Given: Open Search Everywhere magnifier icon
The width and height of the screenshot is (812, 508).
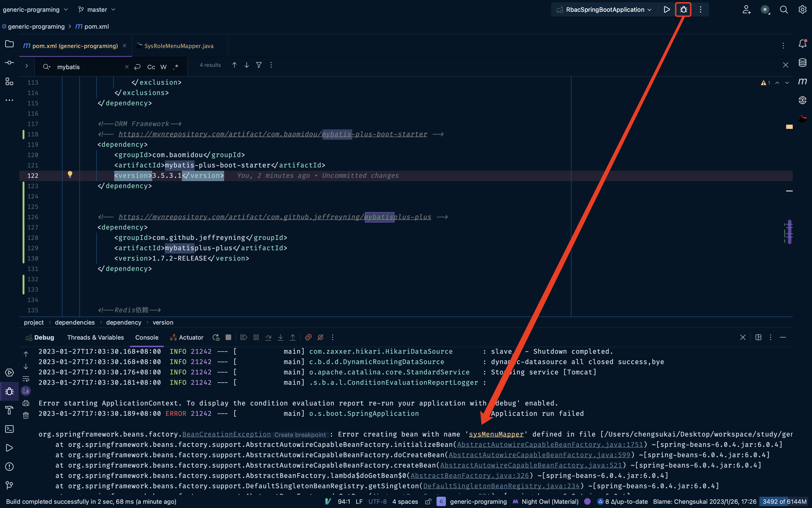Looking at the screenshot, I should point(784,9).
